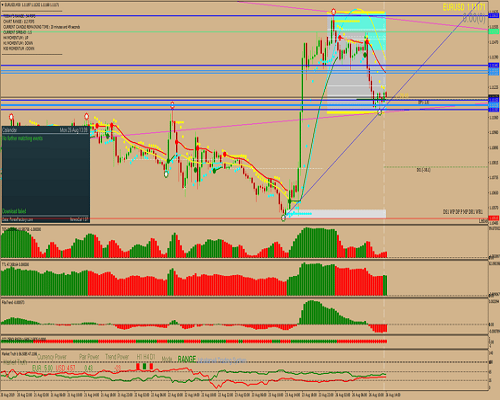The image size is (500, 400).
Task: Click the green 'Download failed' message
Action: (x=14, y=211)
